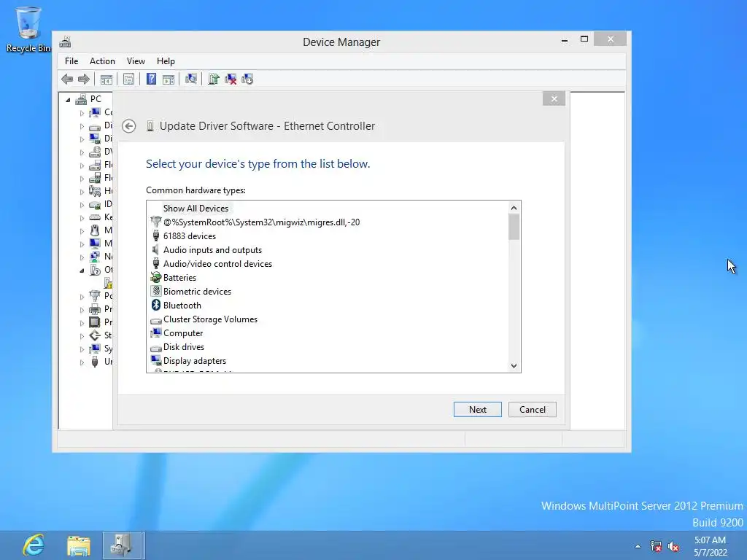Image resolution: width=747 pixels, height=560 pixels.
Task: Click the printer icon in Device Manager tree
Action: coord(95,309)
